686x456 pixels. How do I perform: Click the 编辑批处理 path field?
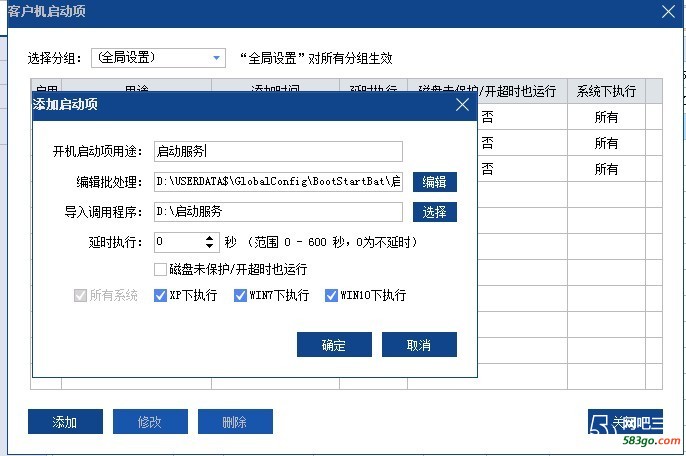pos(278,182)
